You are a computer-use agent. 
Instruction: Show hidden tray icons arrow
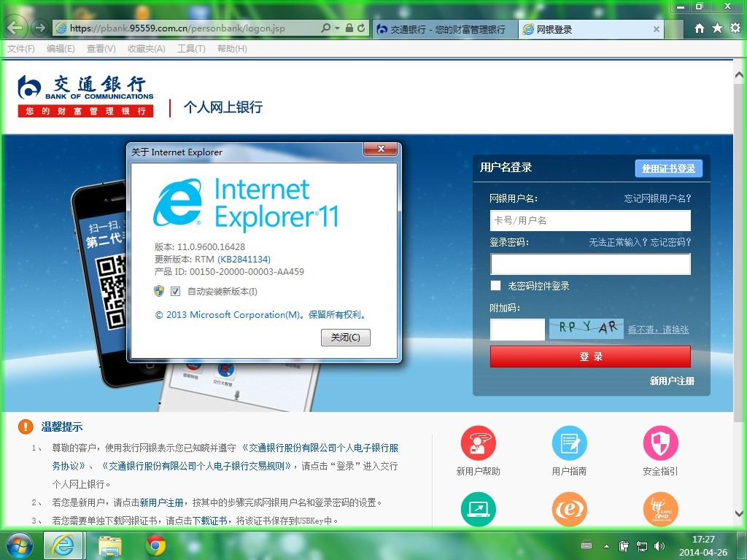tap(606, 546)
